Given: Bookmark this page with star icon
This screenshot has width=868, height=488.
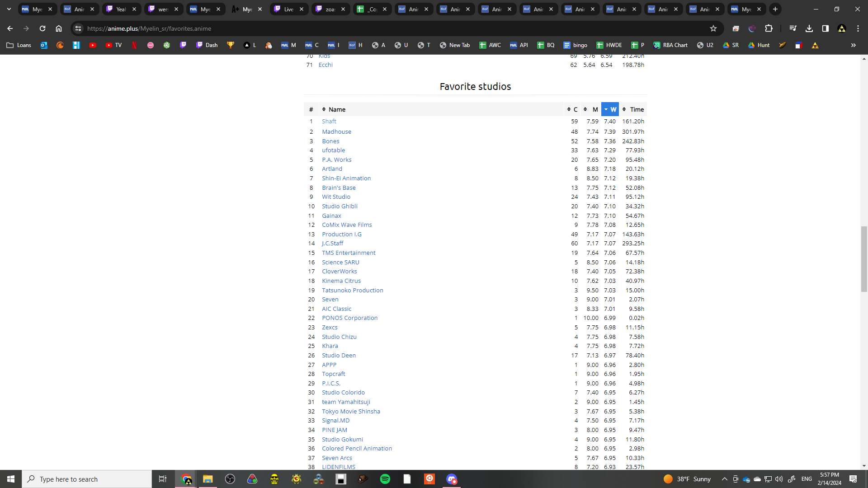Looking at the screenshot, I should point(713,28).
